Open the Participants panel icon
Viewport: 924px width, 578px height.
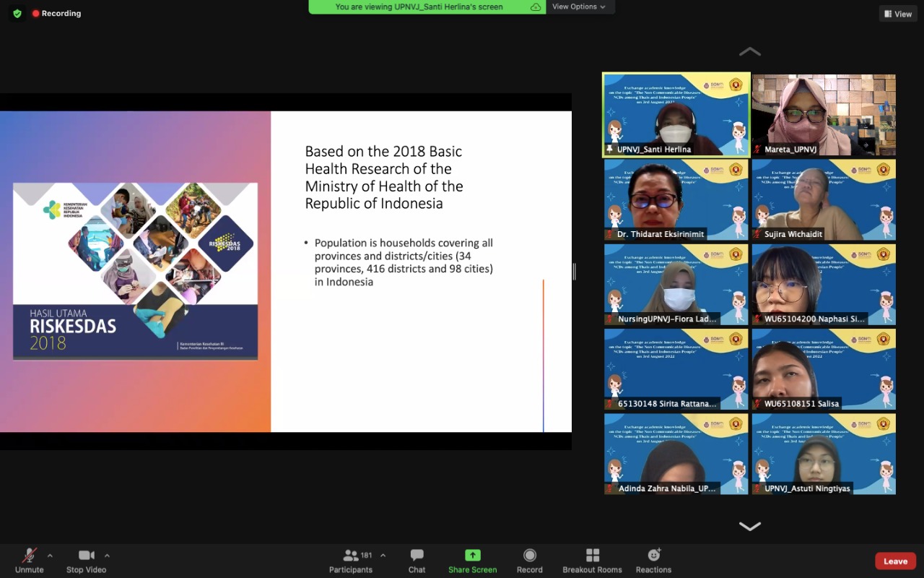tap(352, 556)
